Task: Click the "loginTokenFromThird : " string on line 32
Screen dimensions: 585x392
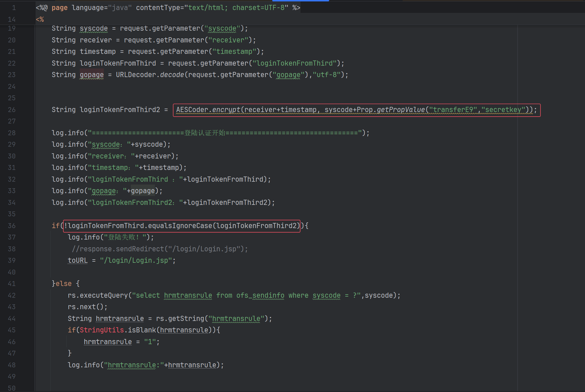Action: tap(135, 179)
